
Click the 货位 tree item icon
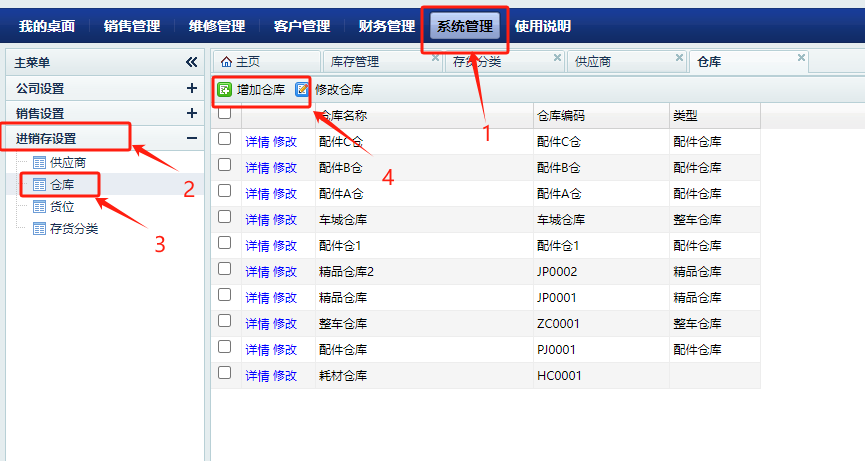click(x=39, y=206)
